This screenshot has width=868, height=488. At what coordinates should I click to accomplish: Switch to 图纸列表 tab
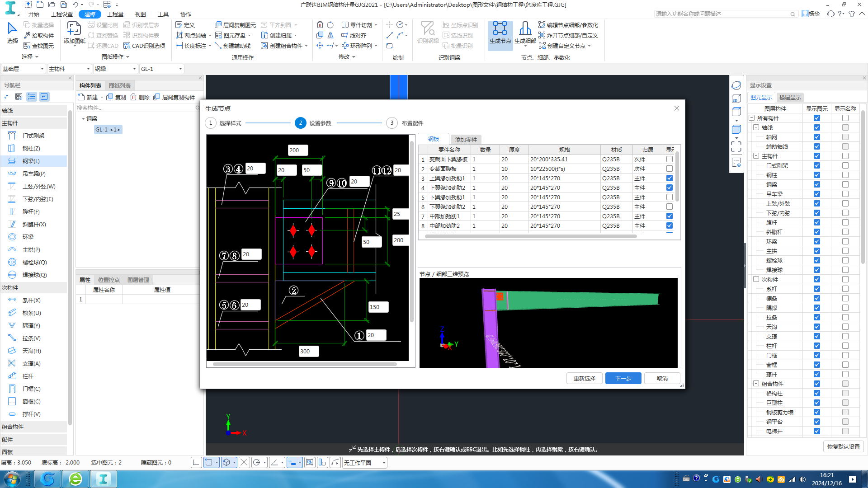[x=120, y=85]
